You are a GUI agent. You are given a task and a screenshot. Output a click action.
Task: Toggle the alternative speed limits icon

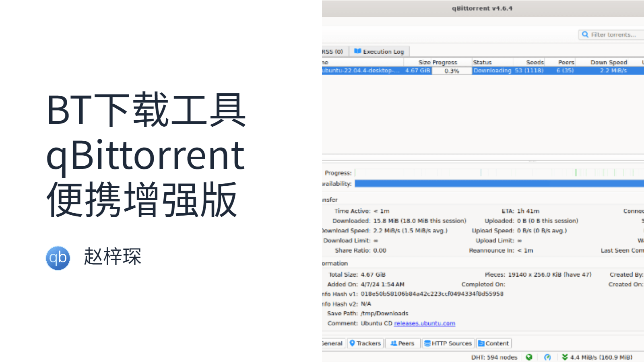pos(547,357)
